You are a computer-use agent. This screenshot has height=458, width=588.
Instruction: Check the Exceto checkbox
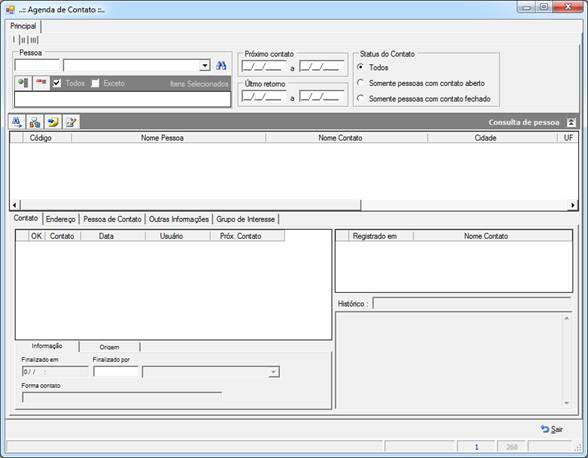95,83
